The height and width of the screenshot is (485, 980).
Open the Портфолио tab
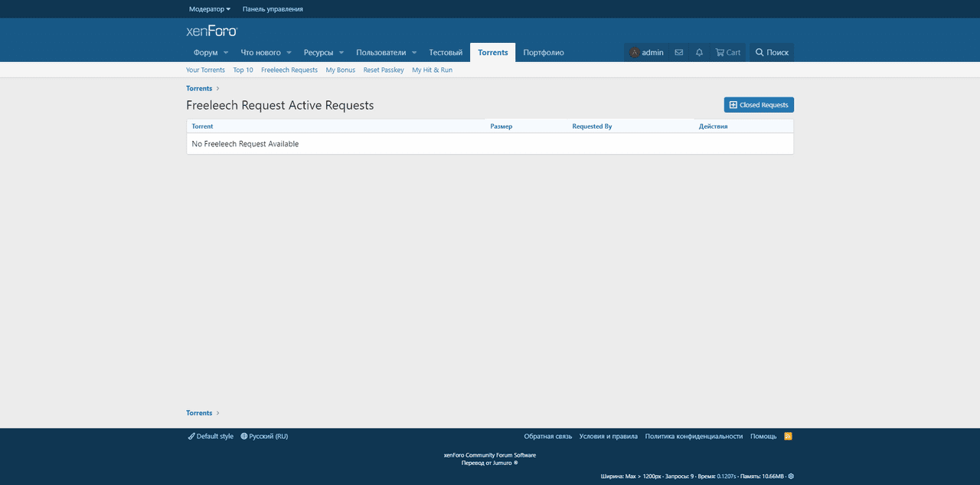tap(544, 53)
